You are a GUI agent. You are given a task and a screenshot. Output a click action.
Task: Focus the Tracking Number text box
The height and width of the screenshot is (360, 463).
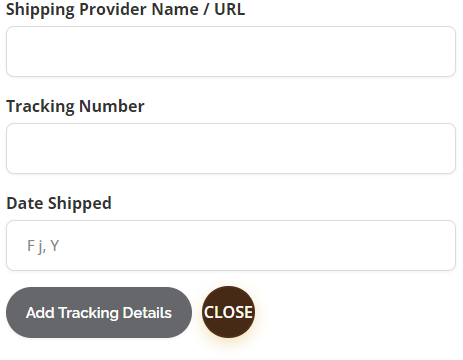pyautogui.click(x=231, y=149)
